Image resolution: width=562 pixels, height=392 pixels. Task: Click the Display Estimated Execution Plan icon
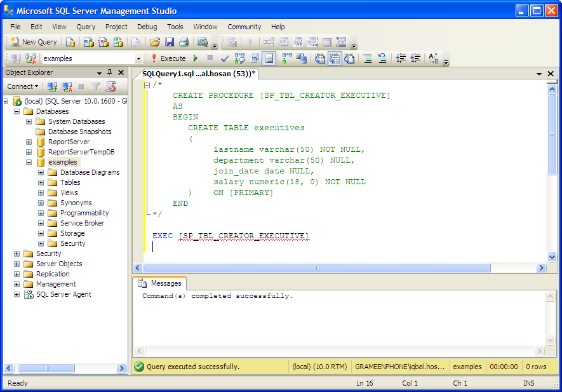(x=239, y=58)
